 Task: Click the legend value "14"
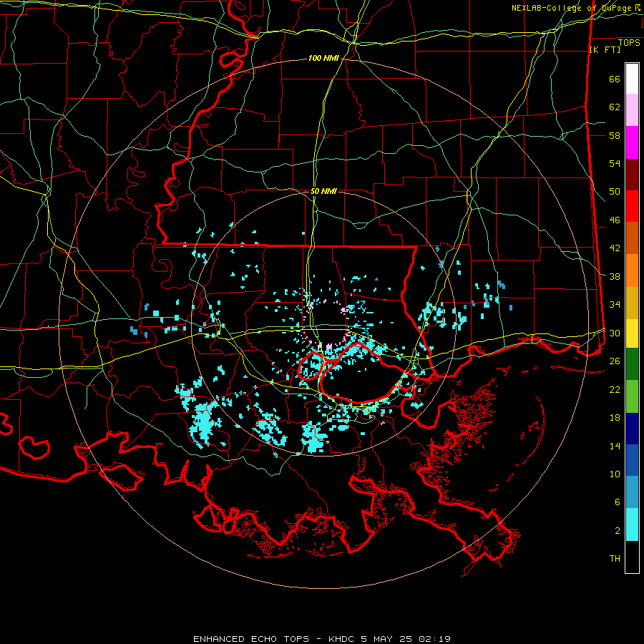615,446
